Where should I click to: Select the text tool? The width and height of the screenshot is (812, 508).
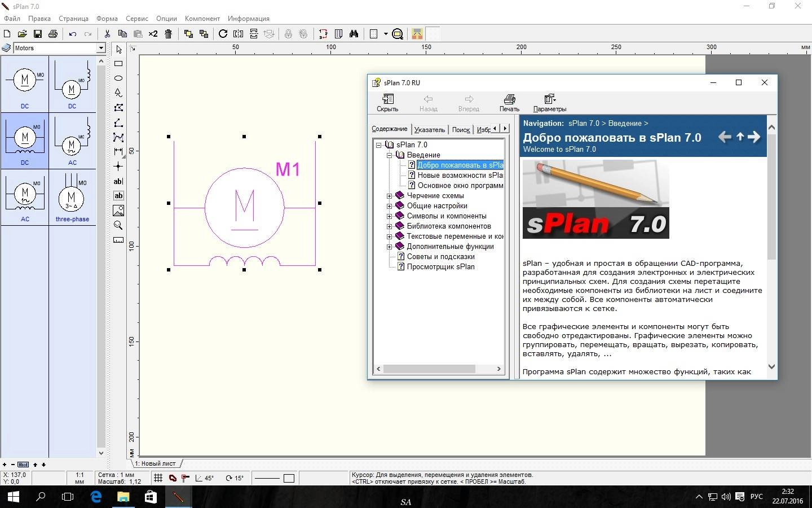(x=118, y=181)
